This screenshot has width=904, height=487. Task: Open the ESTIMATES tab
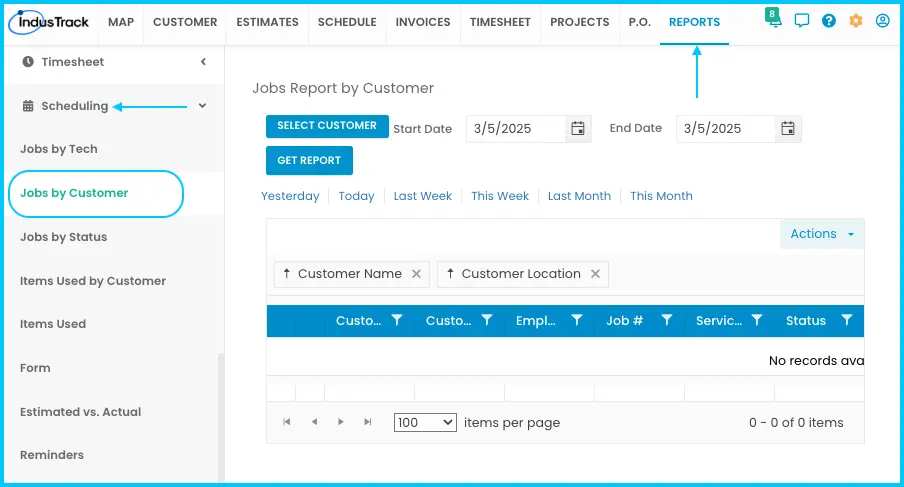(268, 22)
